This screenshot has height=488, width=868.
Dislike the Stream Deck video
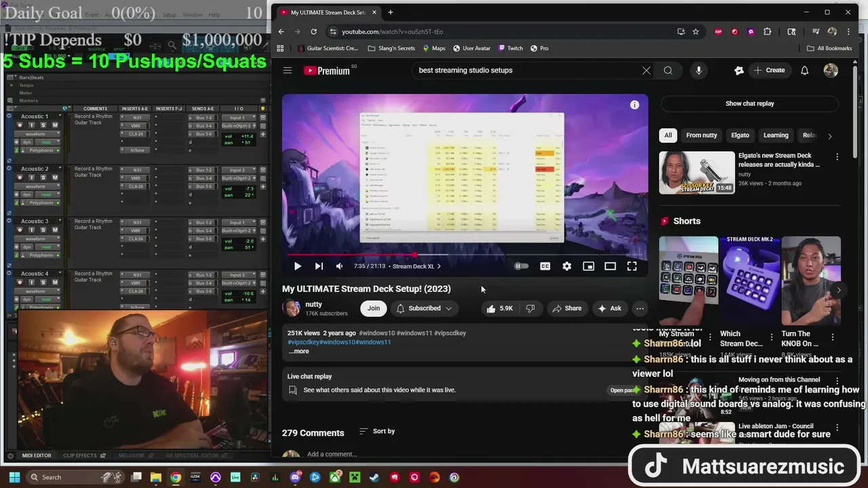coord(531,308)
